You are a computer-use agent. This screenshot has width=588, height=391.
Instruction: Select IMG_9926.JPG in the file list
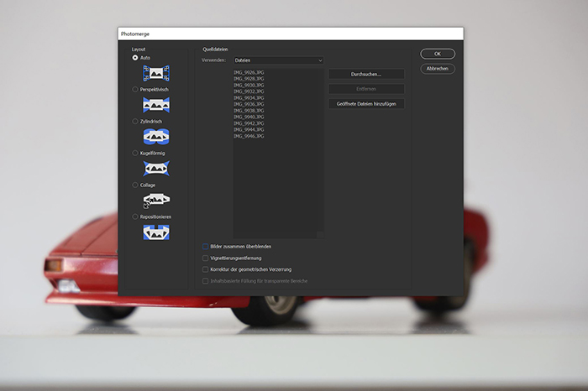coord(249,73)
